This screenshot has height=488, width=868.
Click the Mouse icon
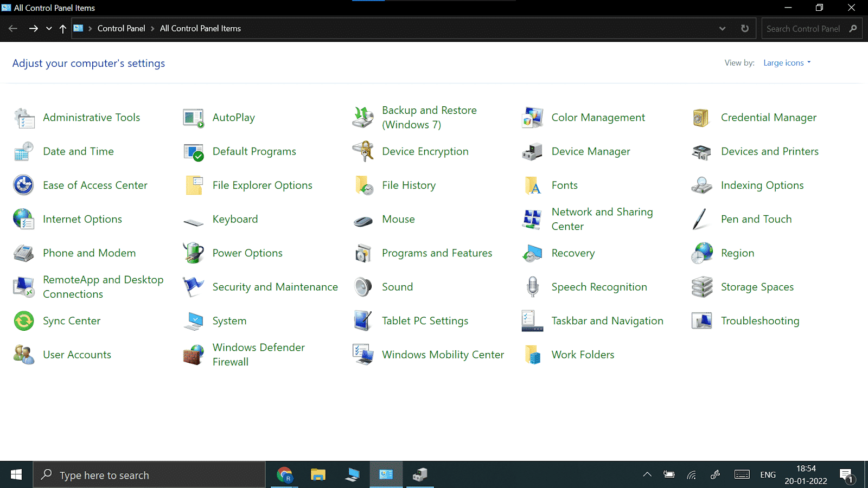(x=363, y=221)
